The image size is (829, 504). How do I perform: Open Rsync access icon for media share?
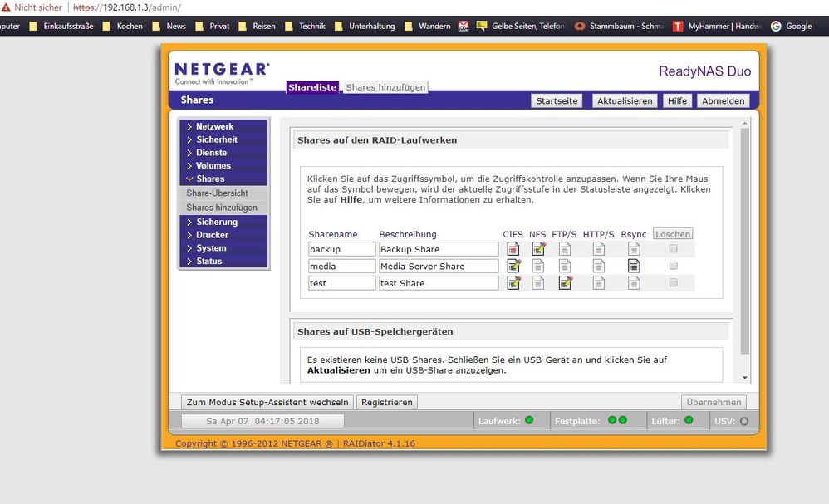pos(634,266)
